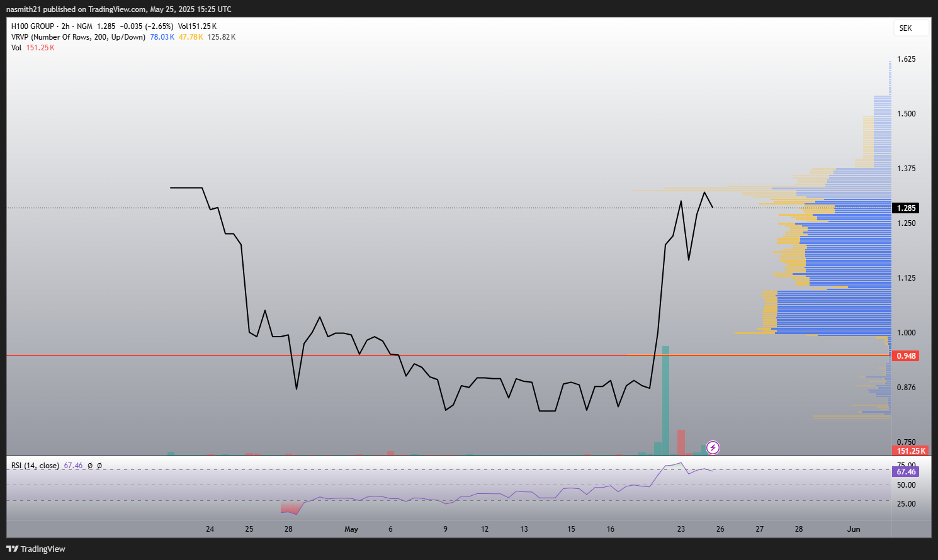The width and height of the screenshot is (938, 560).
Task: Click the VRVP down volume value 47.78K
Action: point(191,37)
